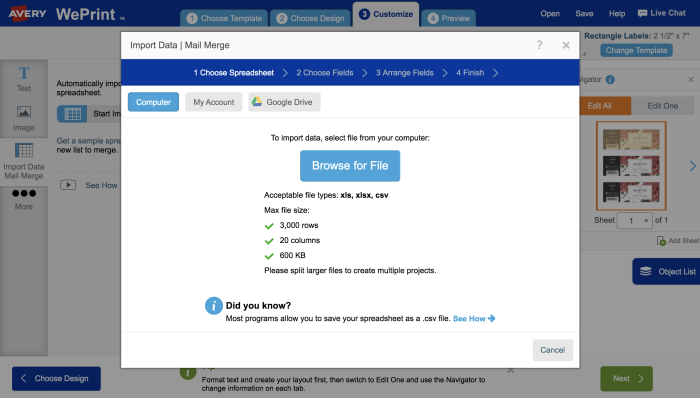Click the See How link in side panel
This screenshot has height=398, width=700.
tap(101, 185)
